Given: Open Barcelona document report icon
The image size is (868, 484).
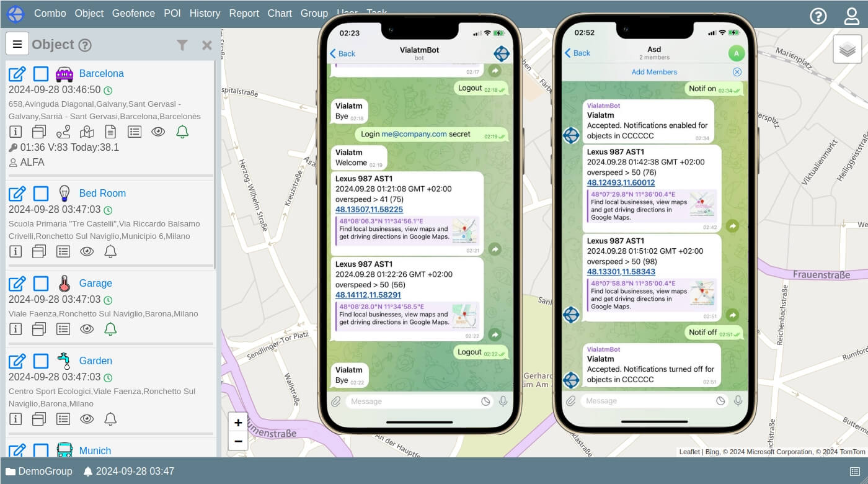Looking at the screenshot, I should pyautogui.click(x=110, y=132).
